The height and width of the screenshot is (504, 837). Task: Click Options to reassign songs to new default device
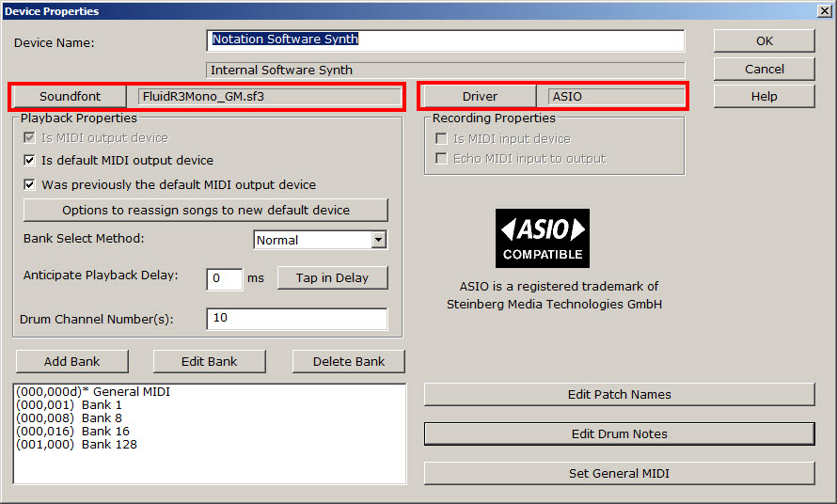coord(206,210)
